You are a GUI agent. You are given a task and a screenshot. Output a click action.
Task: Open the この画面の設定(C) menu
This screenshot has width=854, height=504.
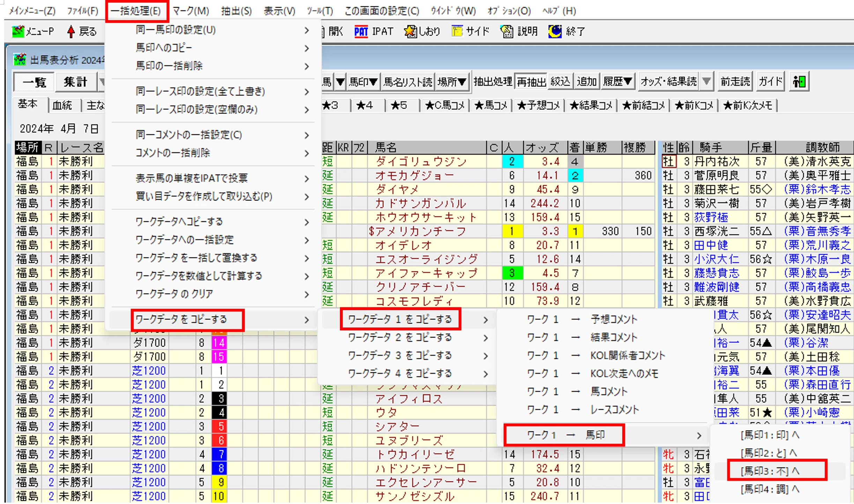[x=382, y=11]
